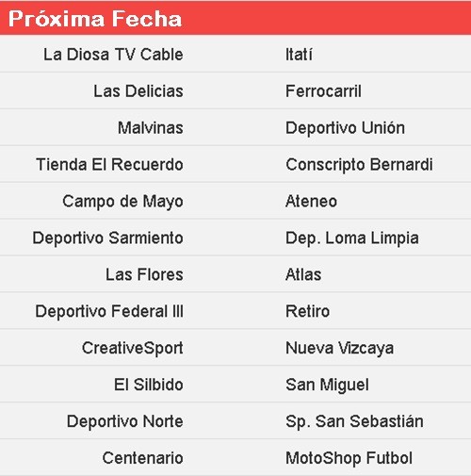The image size is (471, 476).
Task: Open Deportivo Sarmiento entry
Action: (108, 238)
